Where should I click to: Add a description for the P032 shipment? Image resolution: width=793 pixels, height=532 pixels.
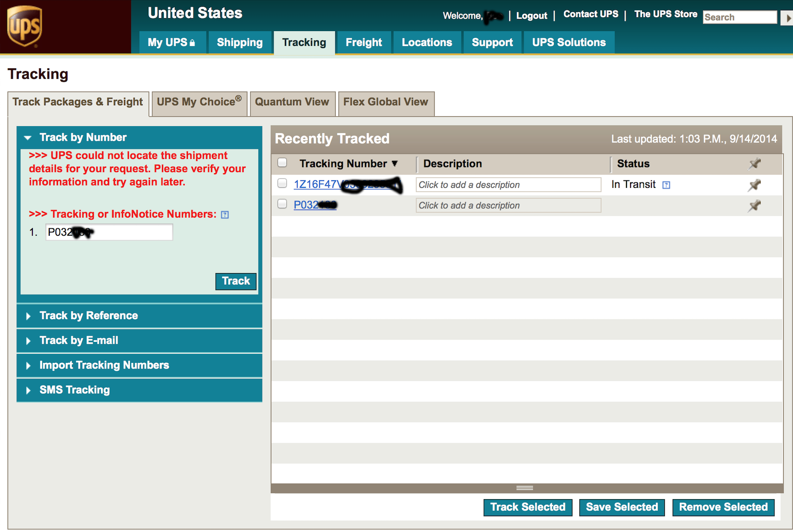[508, 206]
